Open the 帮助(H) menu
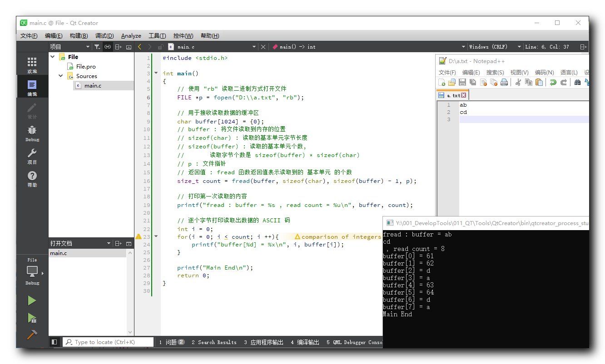 pyautogui.click(x=210, y=36)
